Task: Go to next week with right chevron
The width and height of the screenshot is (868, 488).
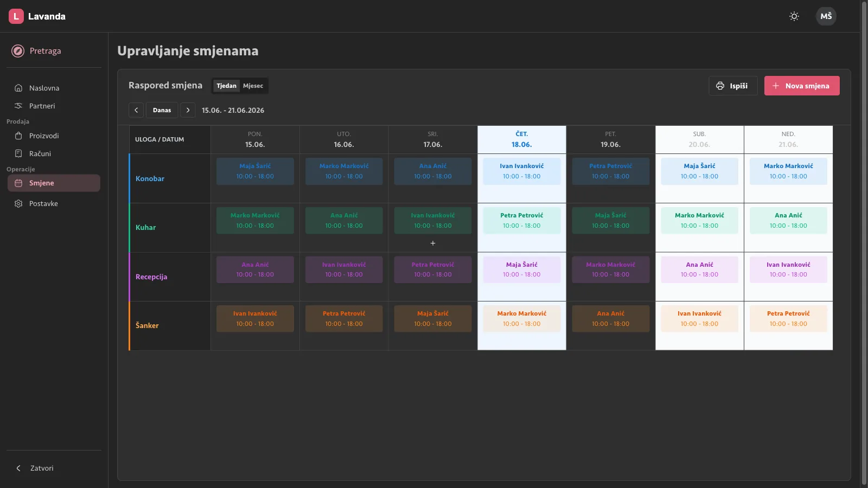Action: click(188, 110)
